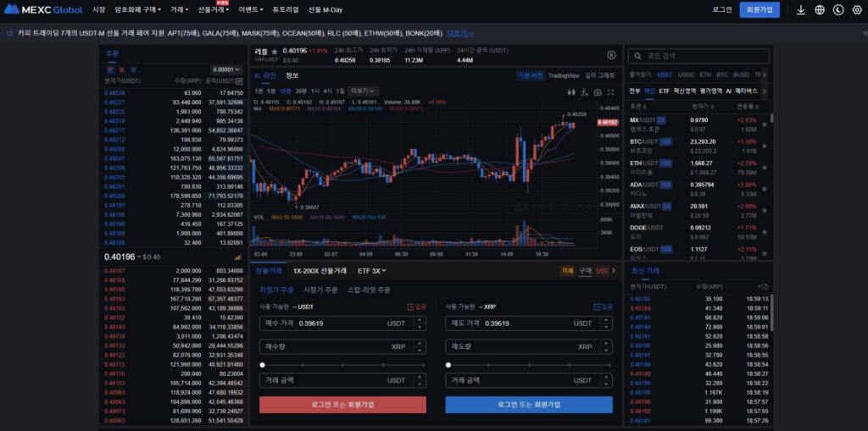Select the 30분 chart interval
The width and height of the screenshot is (868, 431).
(301, 91)
